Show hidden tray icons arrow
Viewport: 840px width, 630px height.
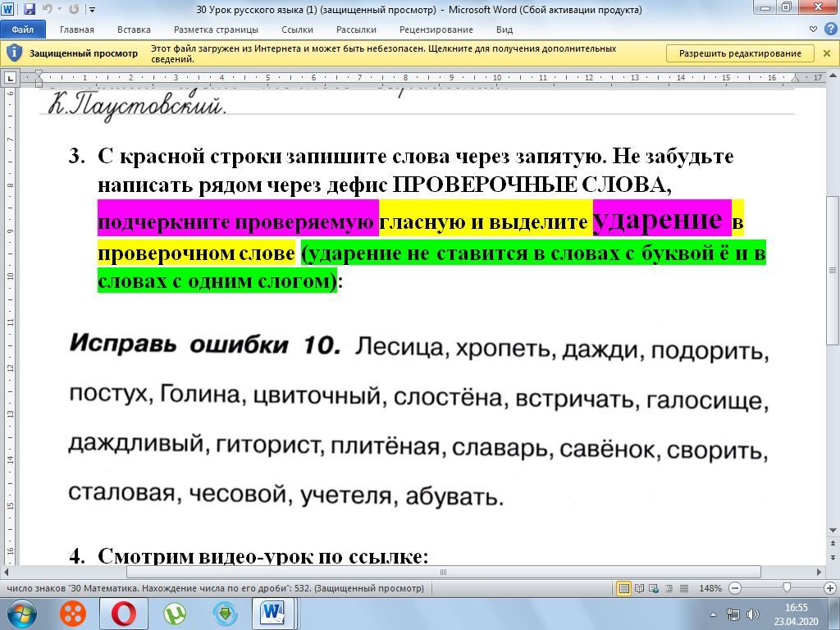pos(713,614)
